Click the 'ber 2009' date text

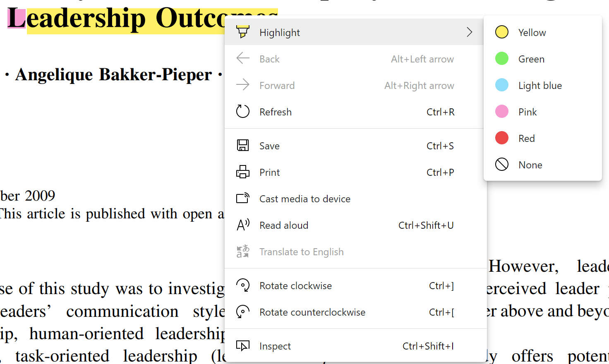[x=28, y=196]
